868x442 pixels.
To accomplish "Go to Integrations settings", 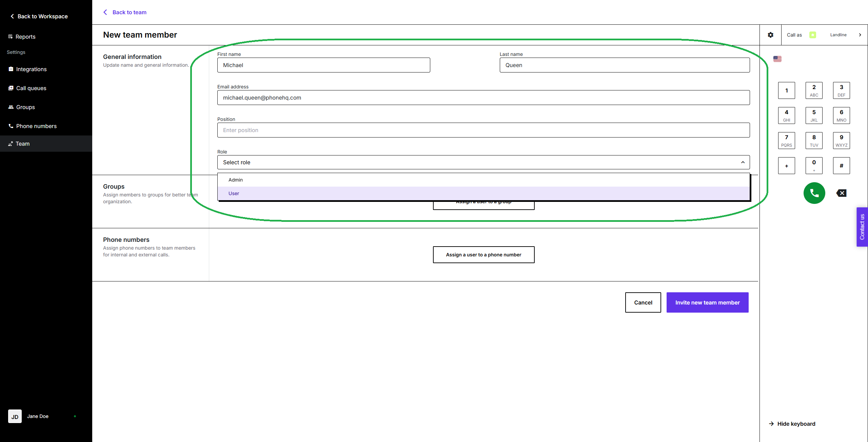I will (x=31, y=69).
